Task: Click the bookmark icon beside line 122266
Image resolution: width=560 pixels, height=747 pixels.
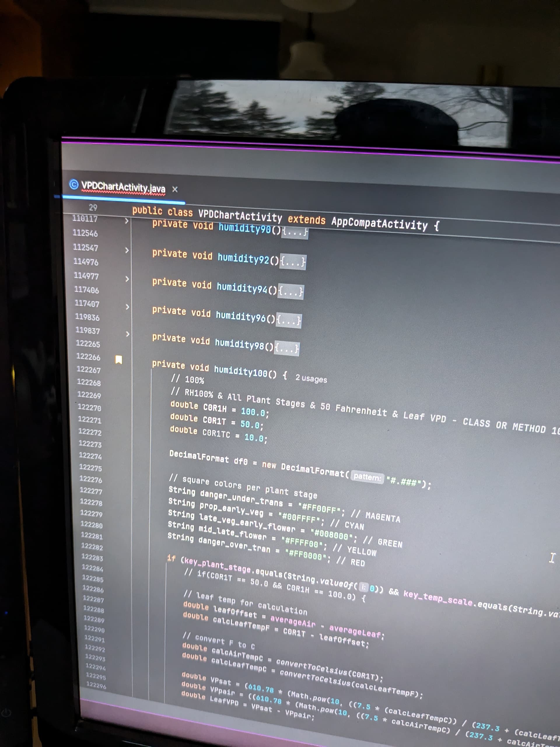Action: (x=118, y=360)
